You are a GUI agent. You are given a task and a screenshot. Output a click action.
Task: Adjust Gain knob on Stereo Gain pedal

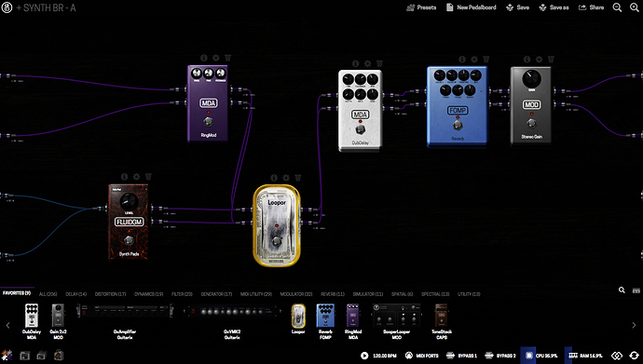[531, 78]
